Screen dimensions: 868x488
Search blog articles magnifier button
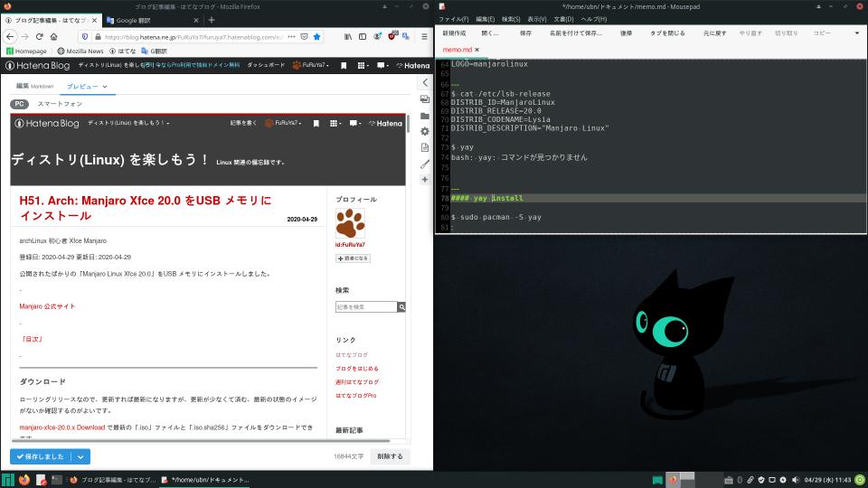401,306
